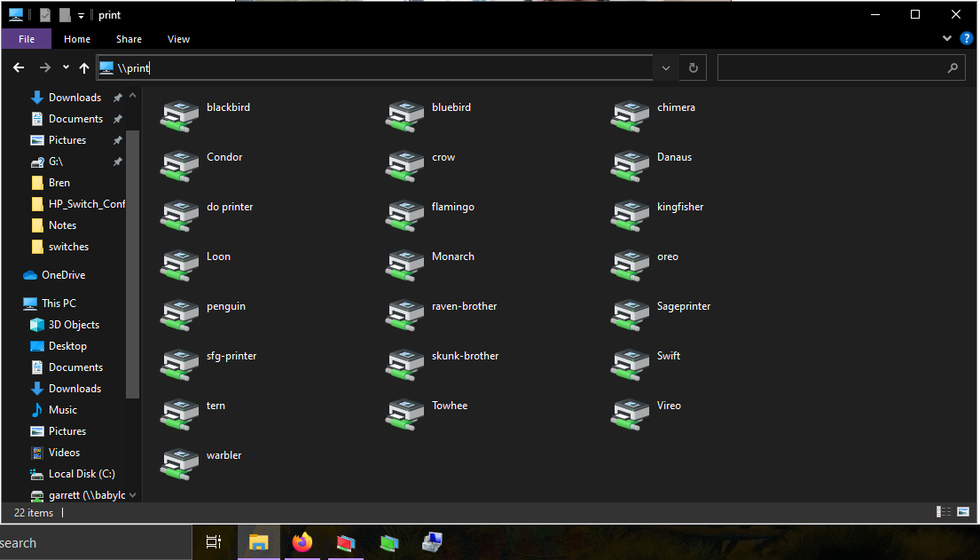Select the chimera printer icon
The width and height of the screenshot is (980, 560).
pyautogui.click(x=630, y=116)
